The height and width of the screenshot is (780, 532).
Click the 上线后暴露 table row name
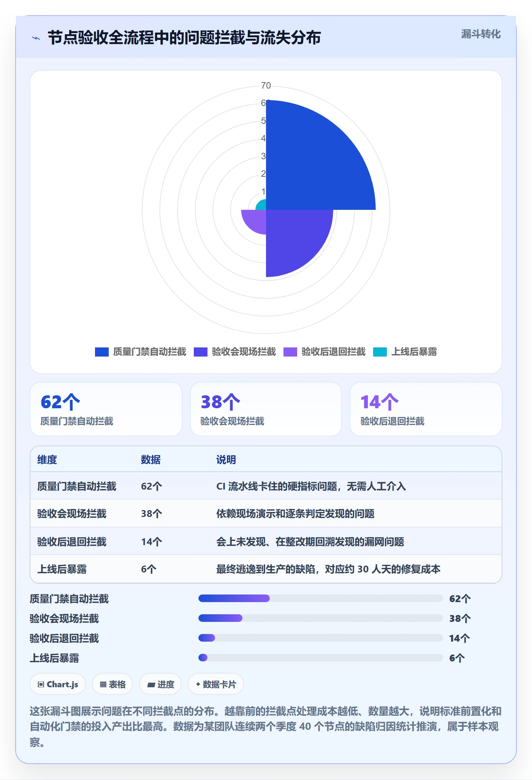[x=62, y=569]
